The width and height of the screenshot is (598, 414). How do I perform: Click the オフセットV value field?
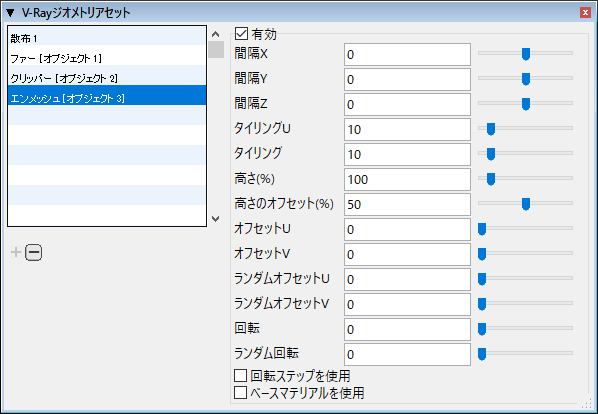click(407, 254)
